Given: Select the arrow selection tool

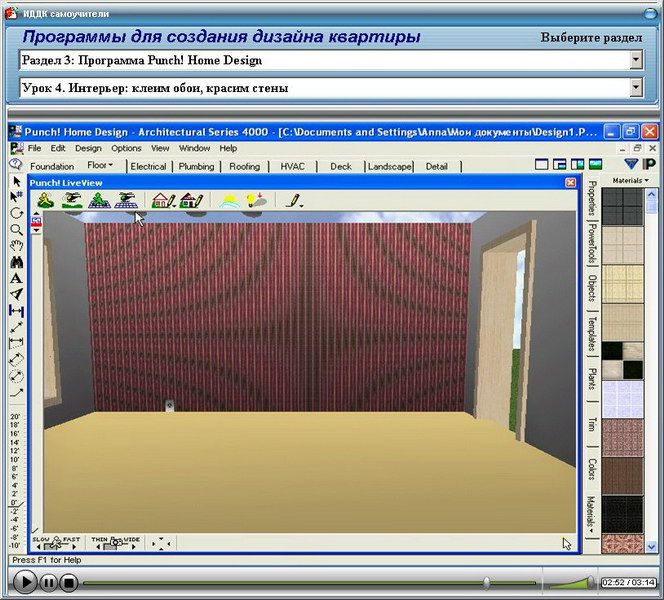Looking at the screenshot, I should click(x=17, y=182).
